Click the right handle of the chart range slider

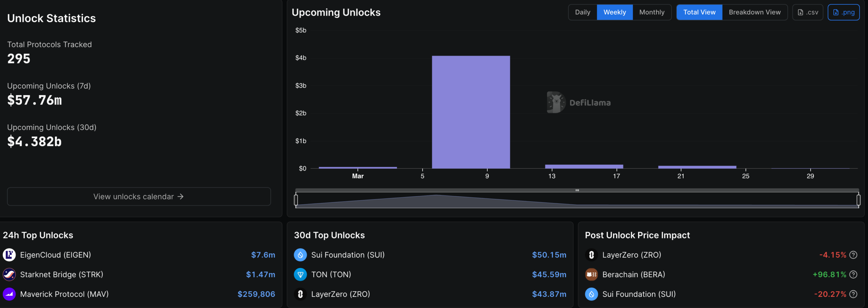(x=859, y=200)
